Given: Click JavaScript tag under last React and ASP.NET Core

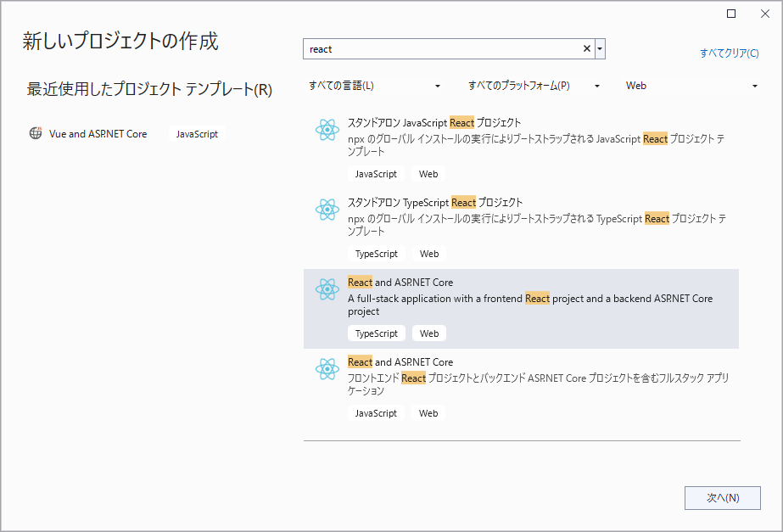Looking at the screenshot, I should tap(376, 413).
